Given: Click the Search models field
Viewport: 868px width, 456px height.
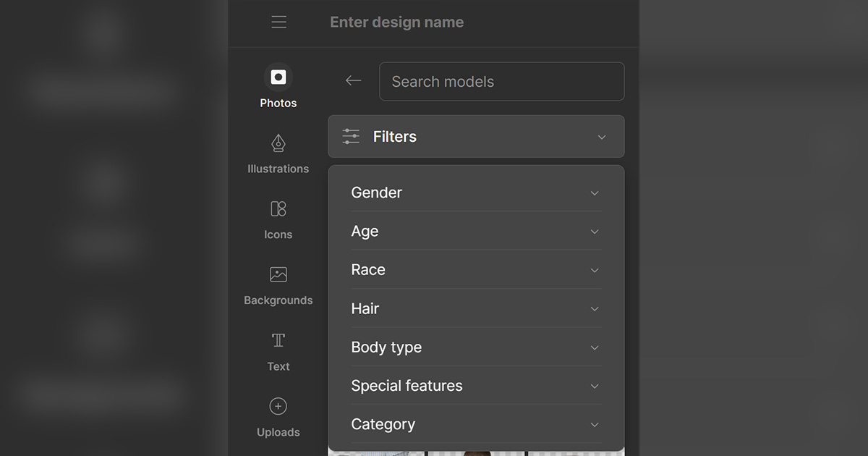Looking at the screenshot, I should (x=501, y=81).
